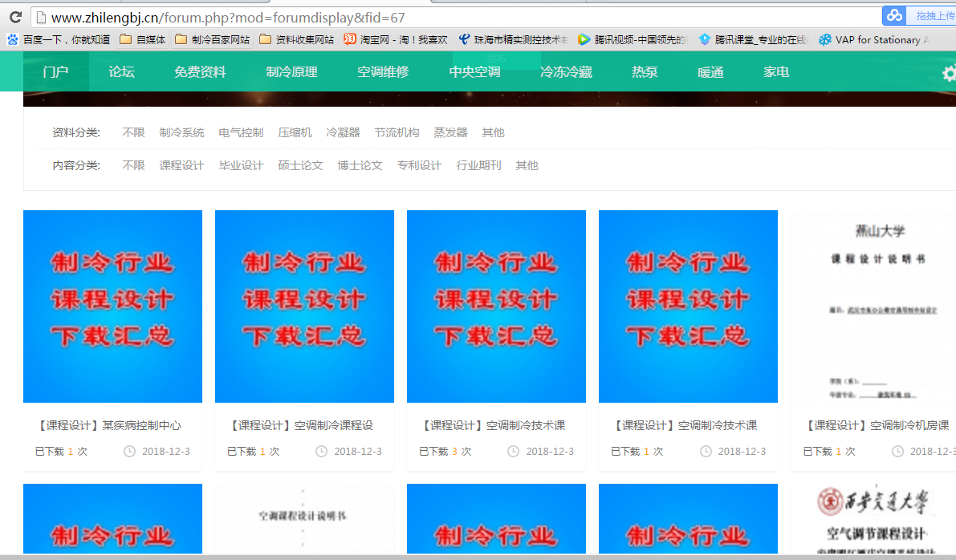
Task: Click the URL address bar field
Action: point(450,17)
